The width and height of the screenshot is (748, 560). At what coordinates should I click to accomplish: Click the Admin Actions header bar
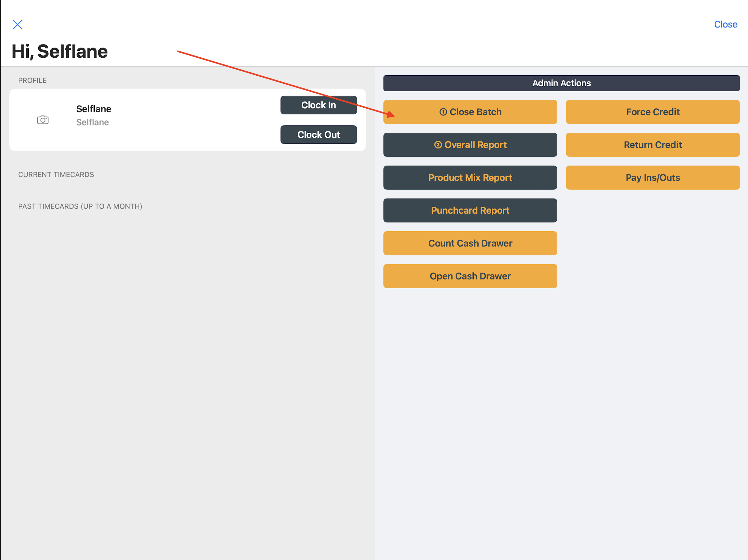561,83
